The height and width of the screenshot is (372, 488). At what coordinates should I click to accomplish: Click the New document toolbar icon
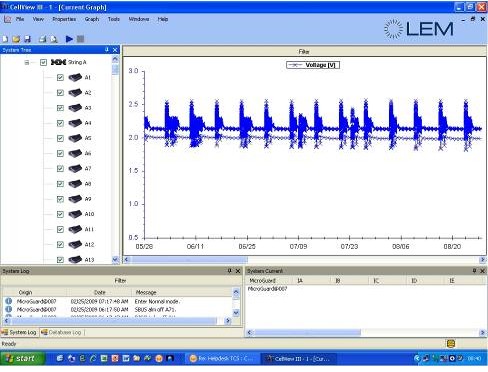point(5,39)
